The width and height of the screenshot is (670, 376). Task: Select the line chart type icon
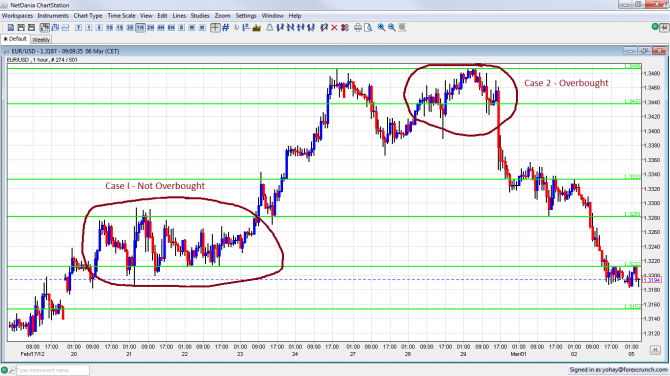point(65,27)
